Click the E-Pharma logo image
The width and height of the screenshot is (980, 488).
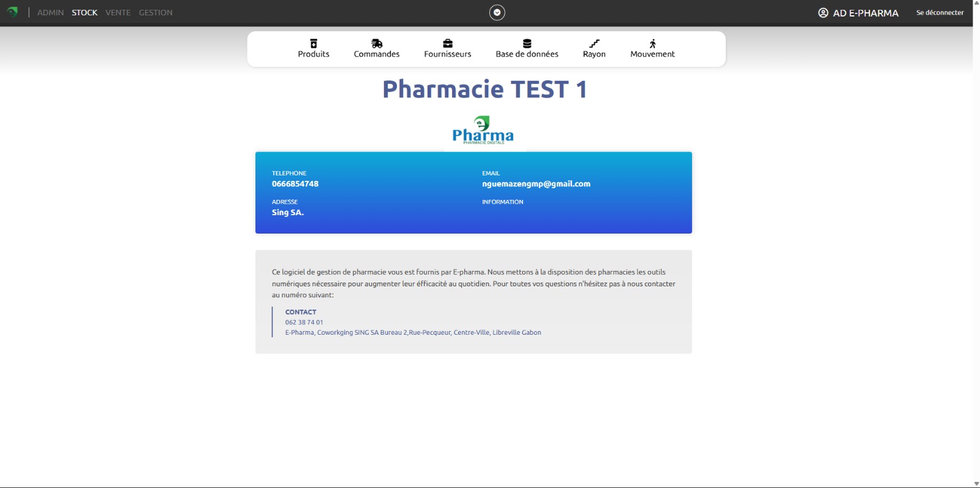click(483, 131)
